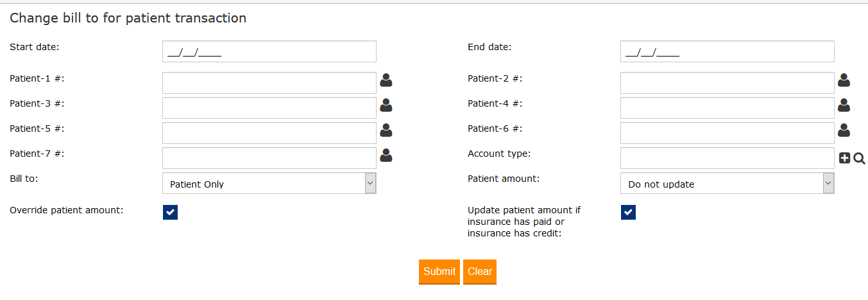This screenshot has height=300, width=868.
Task: Select the Account type input field
Action: pyautogui.click(x=727, y=158)
